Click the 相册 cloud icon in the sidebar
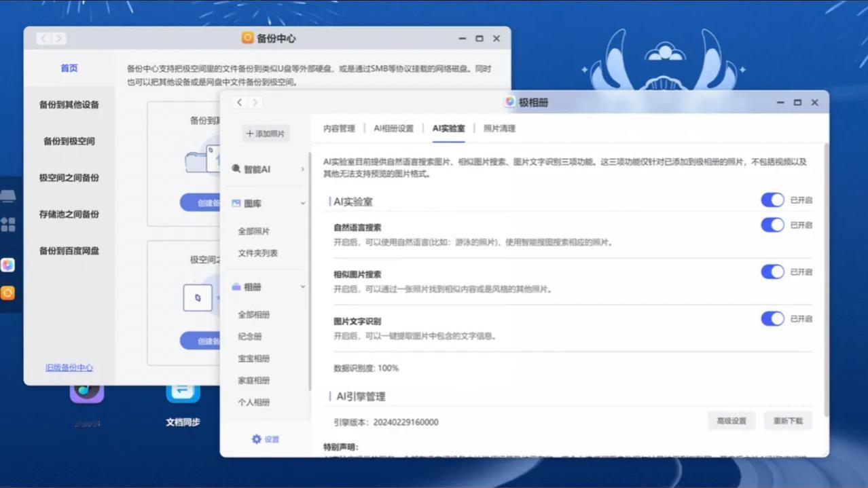 (236, 287)
